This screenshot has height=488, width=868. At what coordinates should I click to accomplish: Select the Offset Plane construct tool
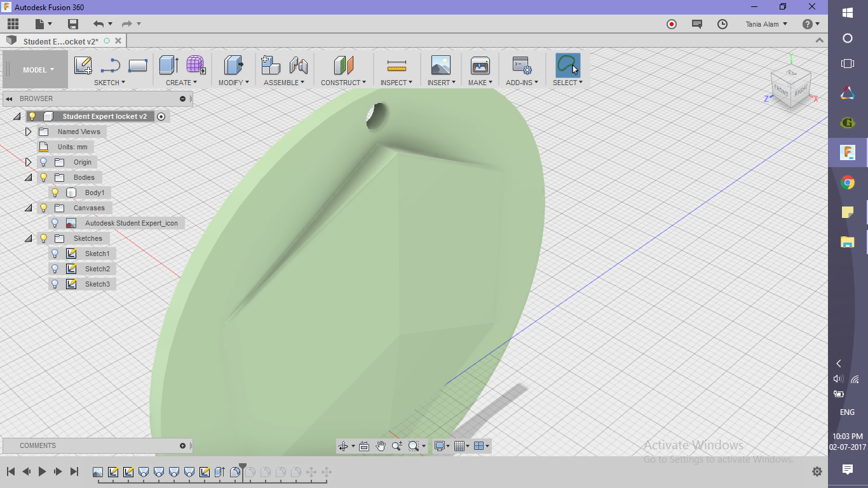(x=344, y=65)
